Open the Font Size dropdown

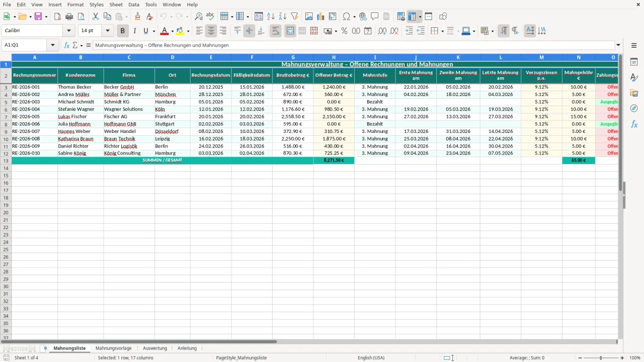point(107,31)
